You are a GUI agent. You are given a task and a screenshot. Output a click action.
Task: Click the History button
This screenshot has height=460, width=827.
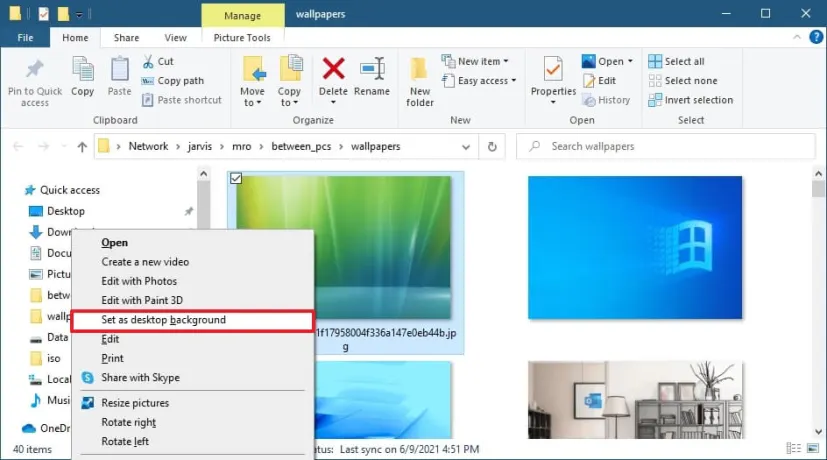(x=606, y=100)
